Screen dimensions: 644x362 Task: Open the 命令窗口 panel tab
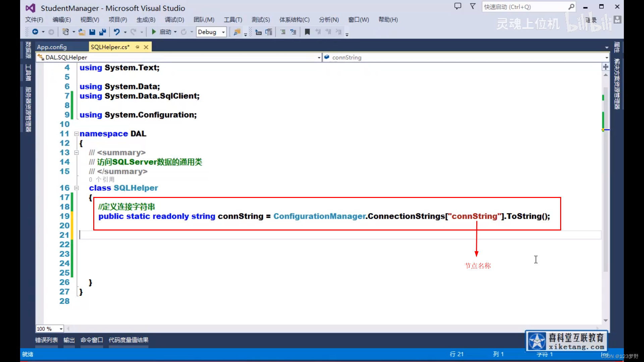click(92, 340)
